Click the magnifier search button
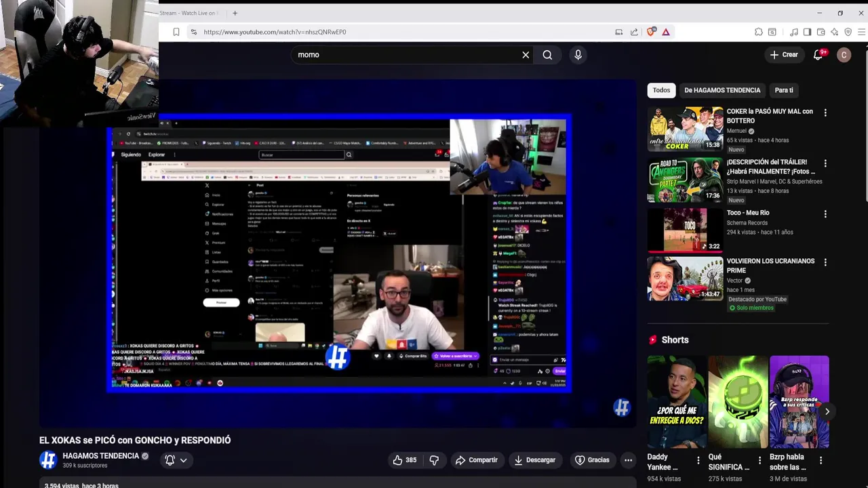Screen dimensions: 868x488 click(x=547, y=55)
